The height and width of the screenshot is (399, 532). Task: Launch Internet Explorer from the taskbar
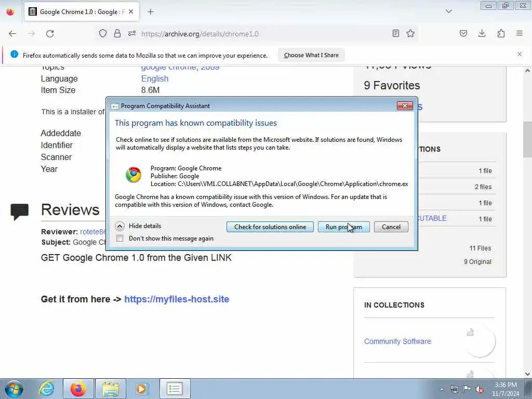coord(46,389)
